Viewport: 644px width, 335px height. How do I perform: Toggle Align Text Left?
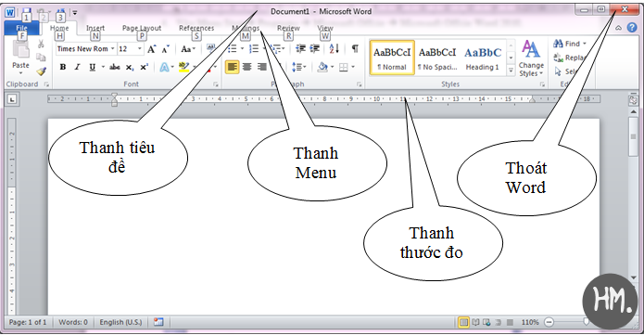[232, 67]
